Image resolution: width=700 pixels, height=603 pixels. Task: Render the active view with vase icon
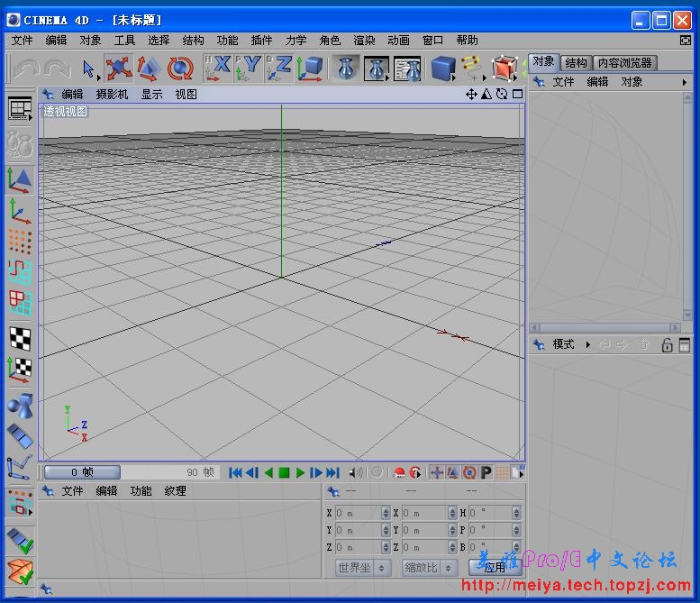click(x=346, y=69)
